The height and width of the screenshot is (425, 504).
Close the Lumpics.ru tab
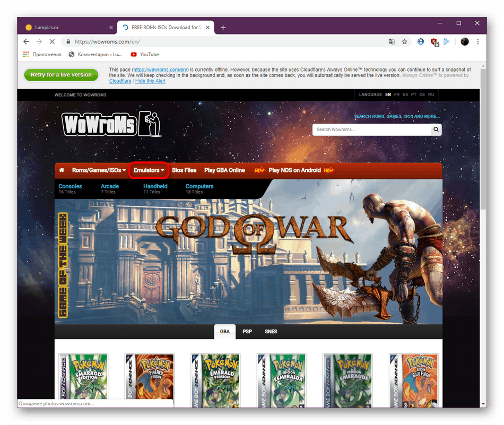tap(111, 28)
